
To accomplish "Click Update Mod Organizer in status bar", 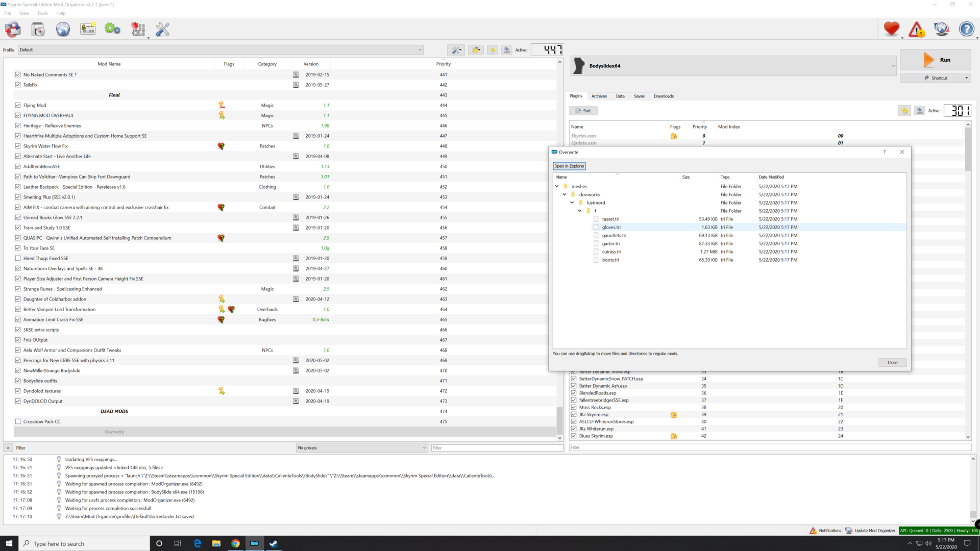I will [x=870, y=531].
